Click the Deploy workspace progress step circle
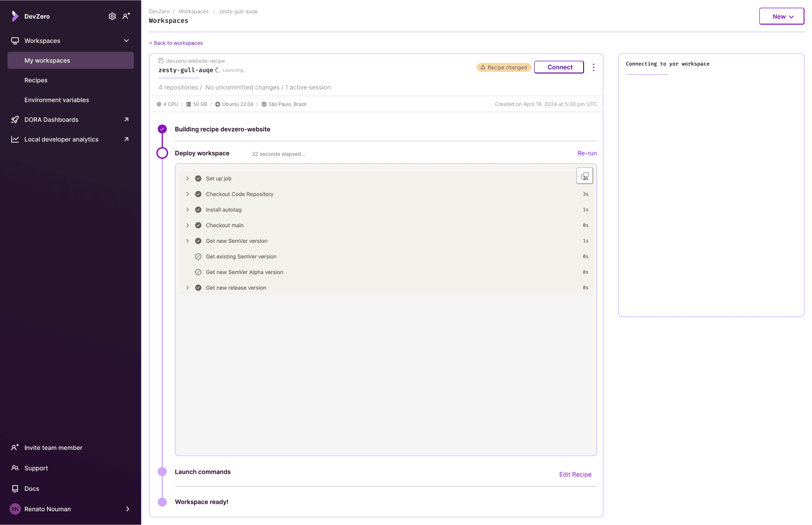812x525 pixels. 162,153
